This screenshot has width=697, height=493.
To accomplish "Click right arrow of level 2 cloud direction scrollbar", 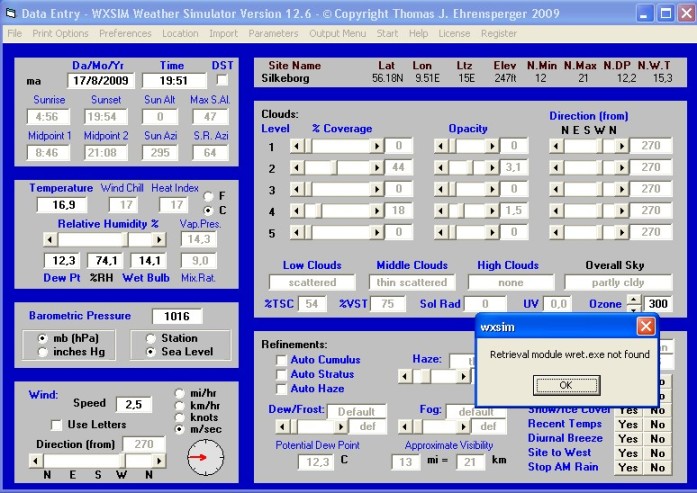I will (x=621, y=168).
